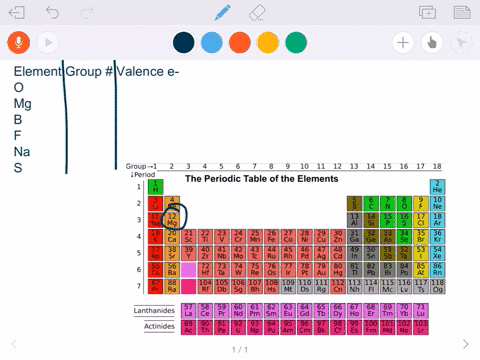Image resolution: width=480 pixels, height=360 pixels.
Task: Click the 118 Og cell
Action: pos(437,286)
